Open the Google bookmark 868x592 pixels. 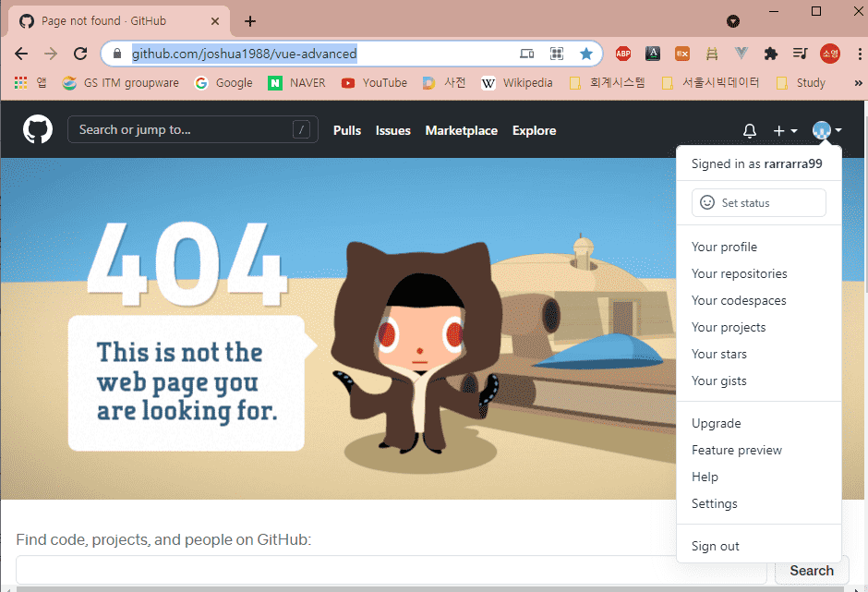(223, 83)
